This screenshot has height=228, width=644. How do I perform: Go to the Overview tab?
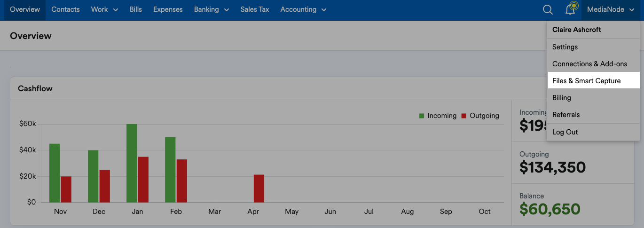[x=25, y=9]
